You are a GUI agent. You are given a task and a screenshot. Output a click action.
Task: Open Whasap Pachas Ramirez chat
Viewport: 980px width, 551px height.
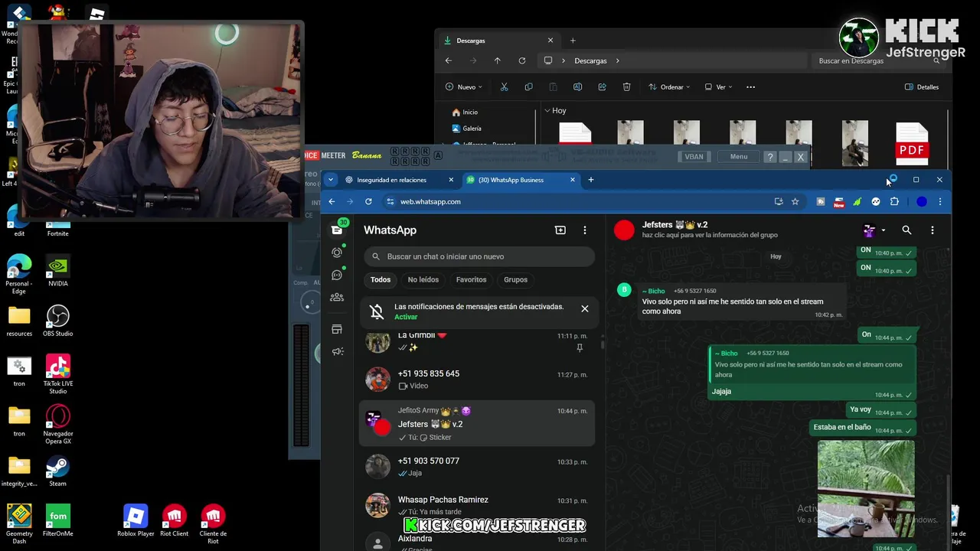click(477, 505)
